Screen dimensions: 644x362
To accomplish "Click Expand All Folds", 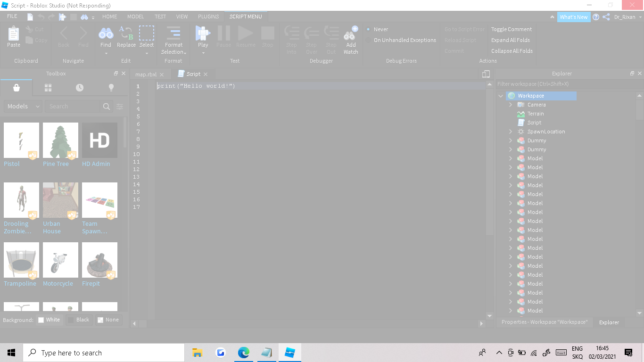I will tap(511, 40).
